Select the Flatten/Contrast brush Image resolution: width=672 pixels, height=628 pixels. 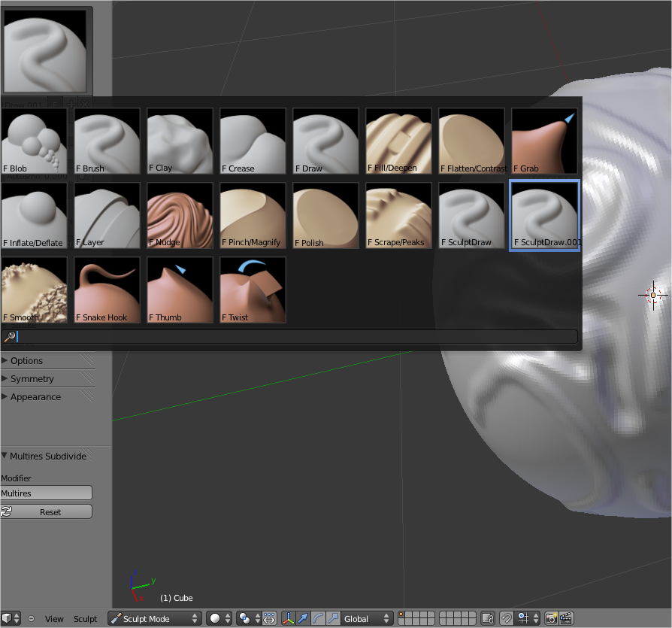coord(471,141)
